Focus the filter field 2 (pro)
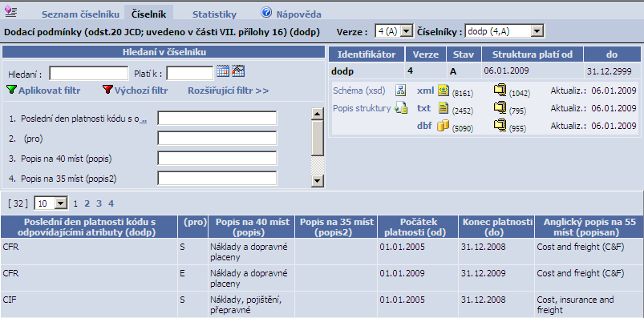The image size is (644, 318). point(217,139)
